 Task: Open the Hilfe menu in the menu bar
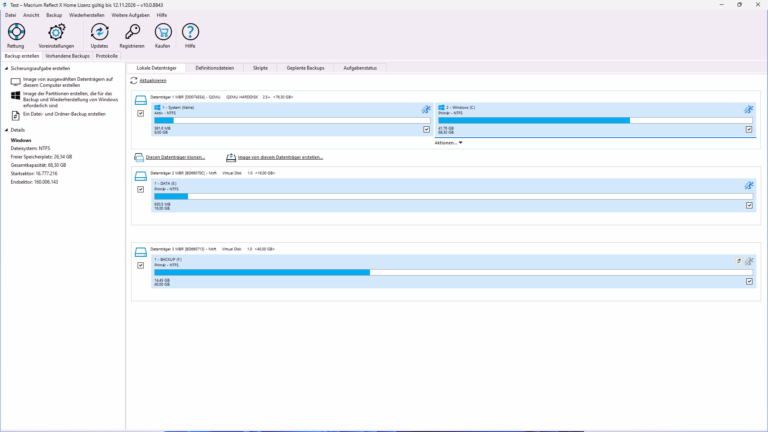pyautogui.click(x=162, y=15)
